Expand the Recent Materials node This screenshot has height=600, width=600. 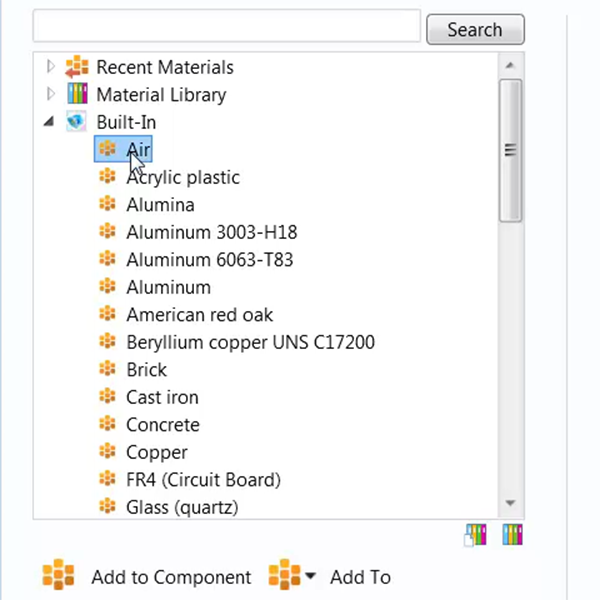pyautogui.click(x=51, y=68)
